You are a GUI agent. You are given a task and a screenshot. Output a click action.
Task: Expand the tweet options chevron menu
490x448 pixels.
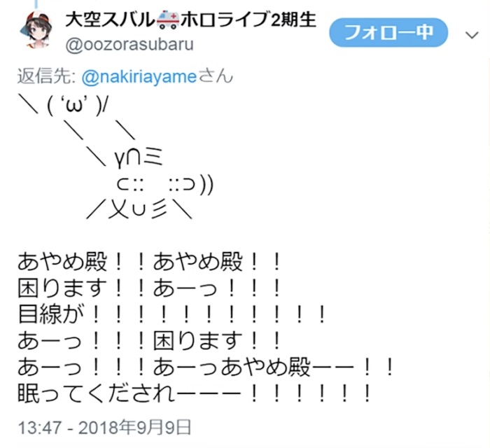(472, 35)
